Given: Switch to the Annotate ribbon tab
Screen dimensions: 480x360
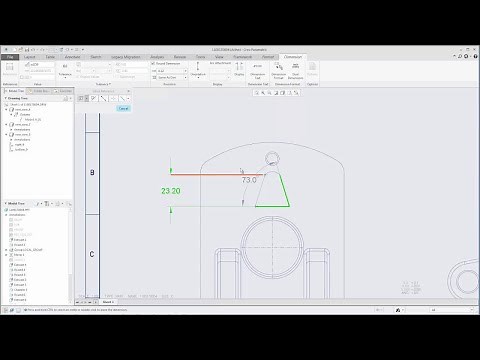Looking at the screenshot, I should click(72, 57).
